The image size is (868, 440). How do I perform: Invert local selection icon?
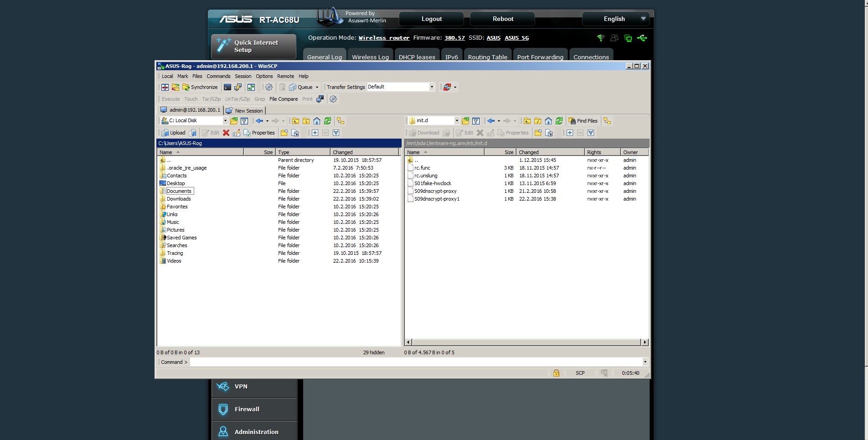[336, 133]
